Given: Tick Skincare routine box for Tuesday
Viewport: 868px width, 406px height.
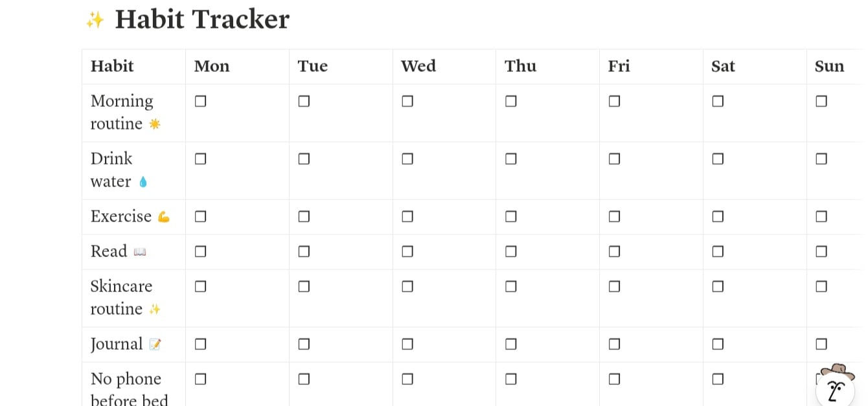Looking at the screenshot, I should tap(304, 287).
